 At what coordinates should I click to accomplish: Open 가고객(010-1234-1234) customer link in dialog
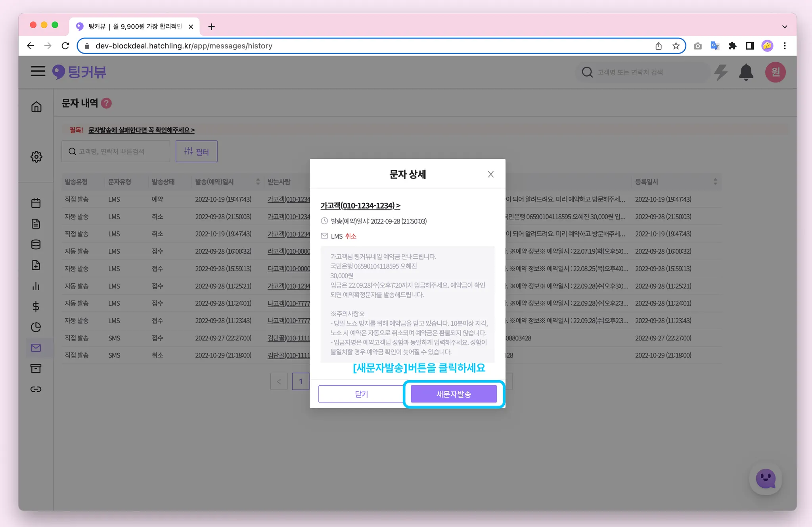tap(360, 206)
